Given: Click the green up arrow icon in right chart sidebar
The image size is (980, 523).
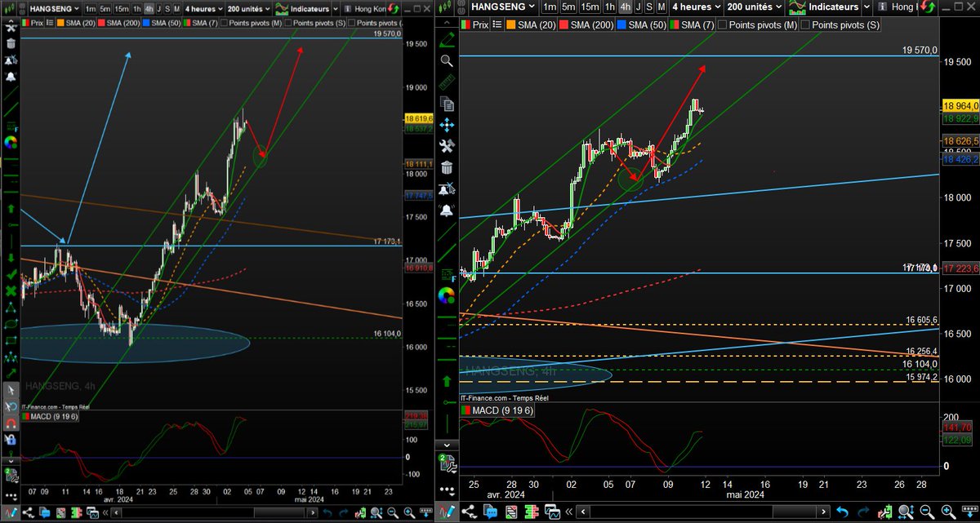Looking at the screenshot, I should (x=446, y=380).
